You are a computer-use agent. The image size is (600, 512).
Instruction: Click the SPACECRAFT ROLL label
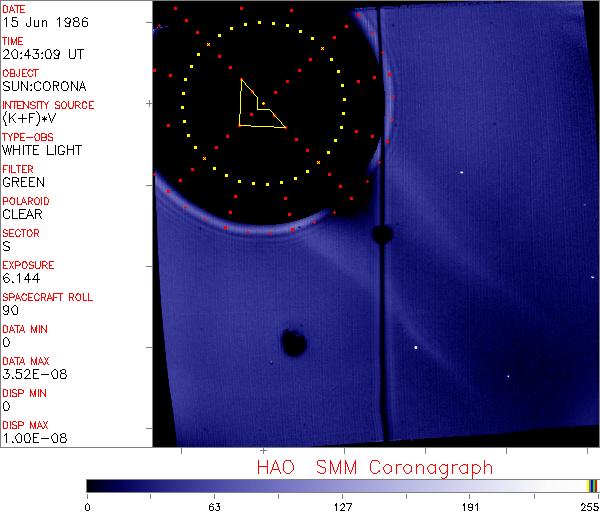45,297
